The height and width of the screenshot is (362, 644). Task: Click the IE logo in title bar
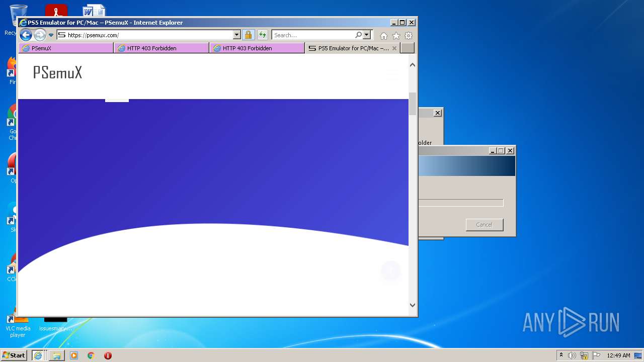[23, 23]
